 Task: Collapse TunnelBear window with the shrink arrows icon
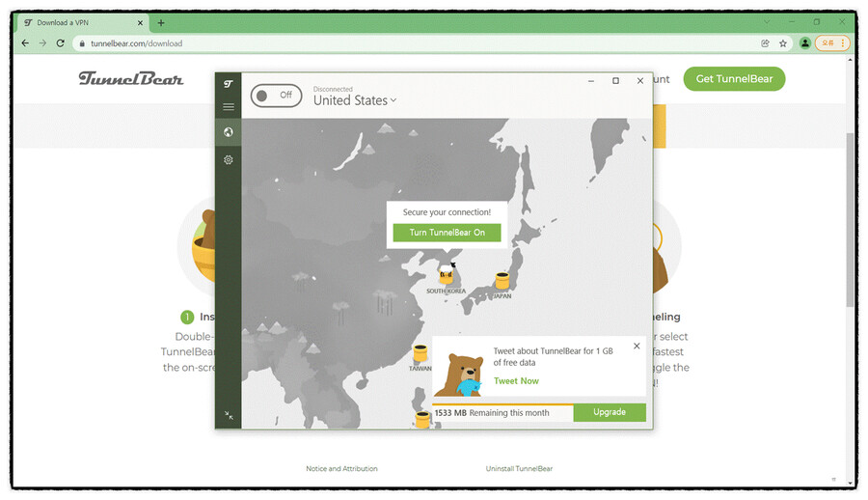tap(228, 415)
